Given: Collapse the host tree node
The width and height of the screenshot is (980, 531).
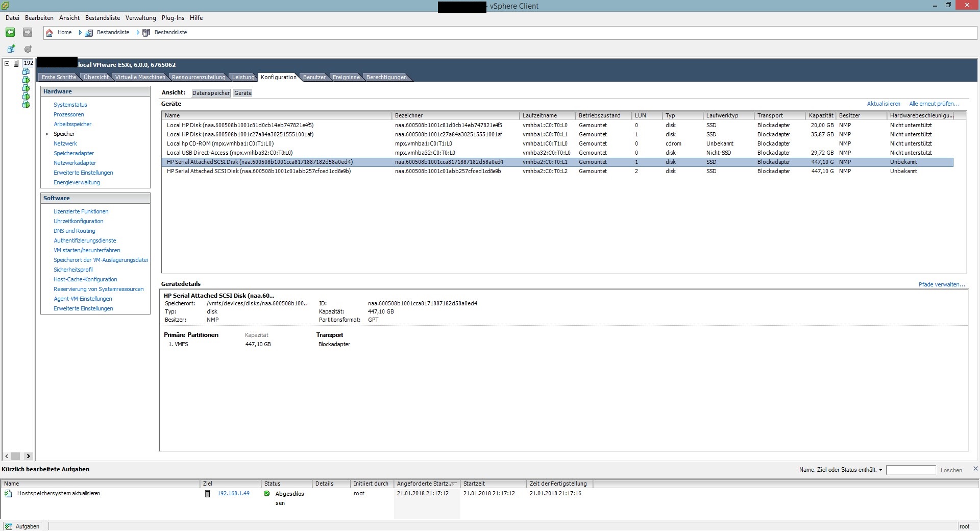Looking at the screenshot, I should coord(7,63).
